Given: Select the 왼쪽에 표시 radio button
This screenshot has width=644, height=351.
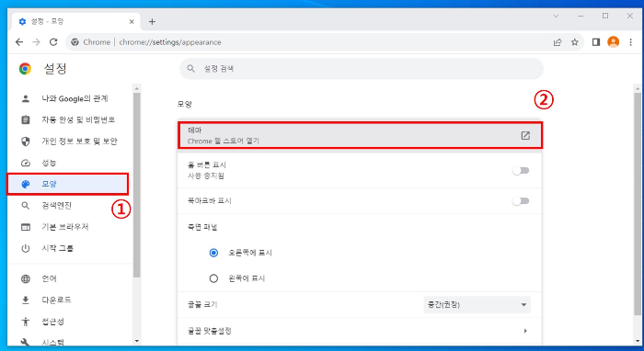Looking at the screenshot, I should 213,278.
